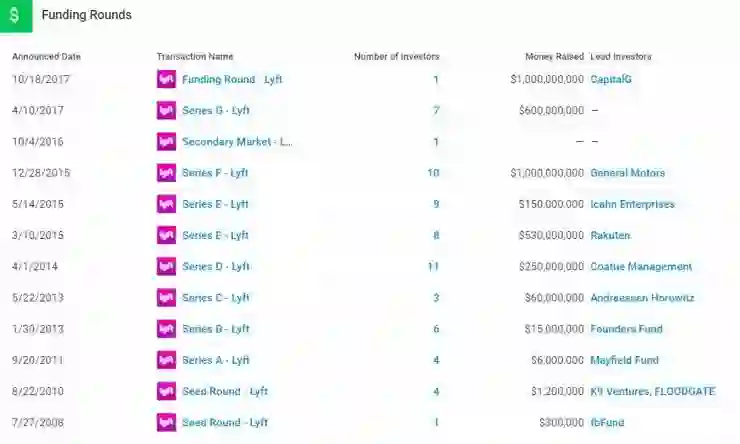Click the Lyft icon in the Series C row
This screenshot has width=740, height=444.
pyautogui.click(x=166, y=298)
